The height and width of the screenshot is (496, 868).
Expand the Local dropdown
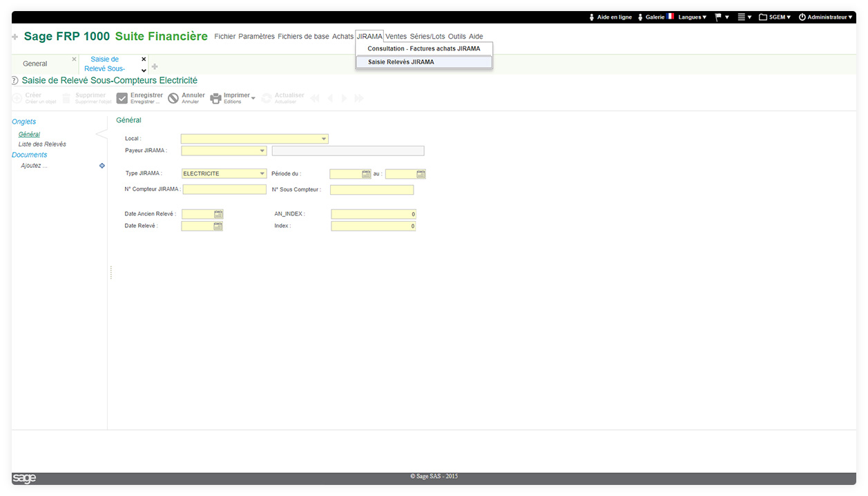pyautogui.click(x=324, y=139)
